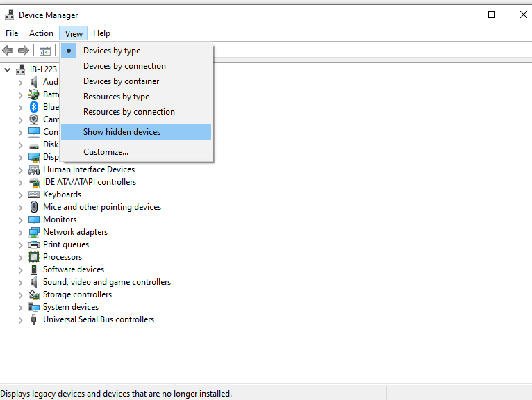This screenshot has width=532, height=400.
Task: Select Resources by connection view
Action: click(128, 112)
